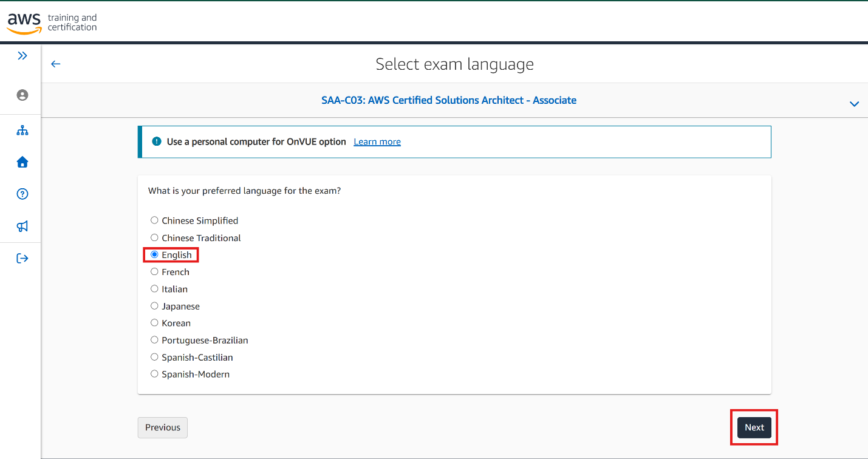Select Chinese Simplified radio button

click(x=154, y=220)
